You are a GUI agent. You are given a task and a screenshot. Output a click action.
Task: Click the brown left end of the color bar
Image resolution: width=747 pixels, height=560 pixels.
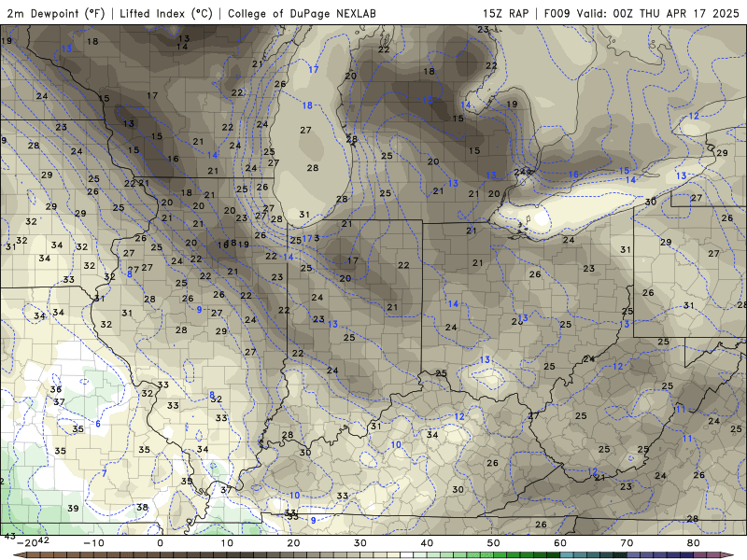21,555
